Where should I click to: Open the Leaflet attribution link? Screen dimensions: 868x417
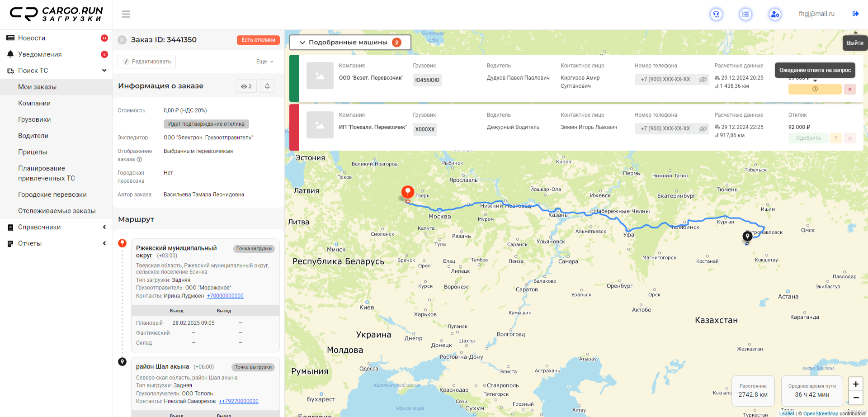787,413
